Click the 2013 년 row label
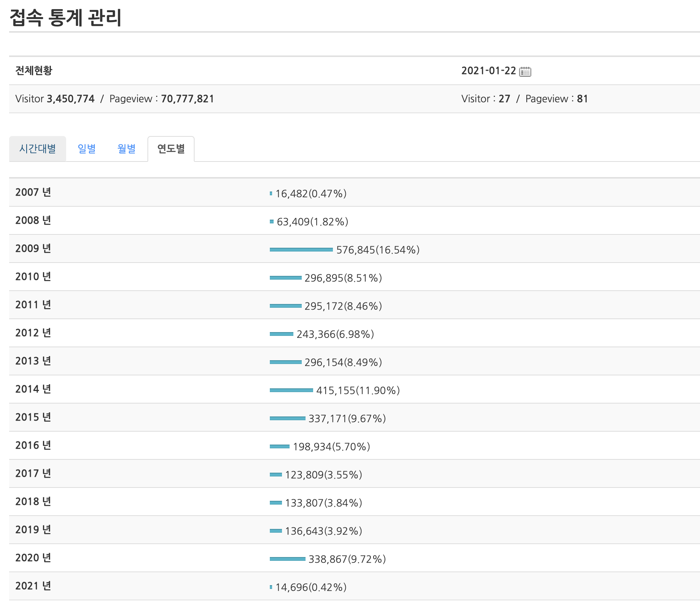The width and height of the screenshot is (700, 611). tap(33, 361)
